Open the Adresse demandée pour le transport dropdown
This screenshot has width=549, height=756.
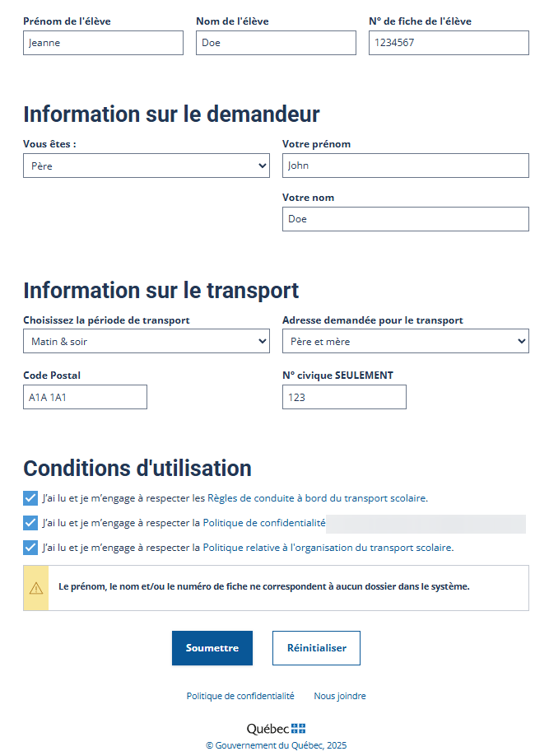[x=406, y=342]
